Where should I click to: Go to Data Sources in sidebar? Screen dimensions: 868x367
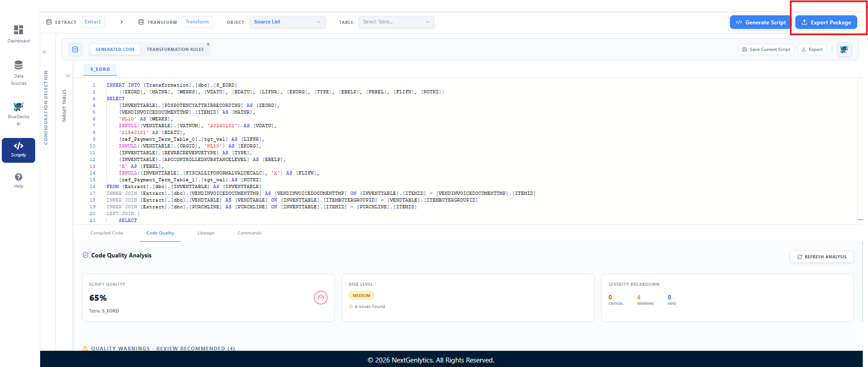[x=18, y=73]
